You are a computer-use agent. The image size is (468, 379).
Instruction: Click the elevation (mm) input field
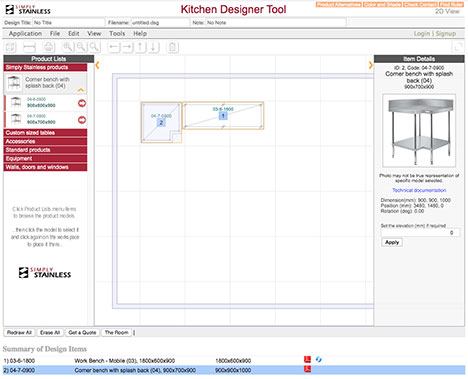421,233
